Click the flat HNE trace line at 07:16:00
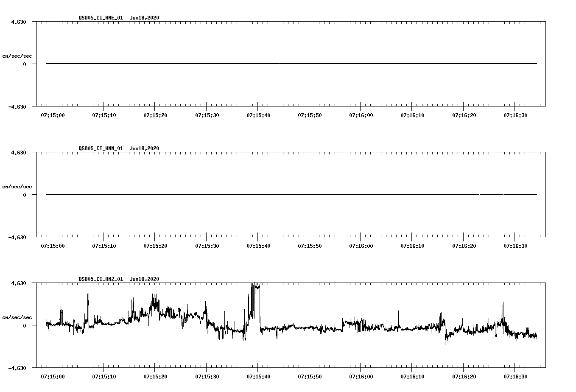576x392 pixels. pyautogui.click(x=361, y=64)
